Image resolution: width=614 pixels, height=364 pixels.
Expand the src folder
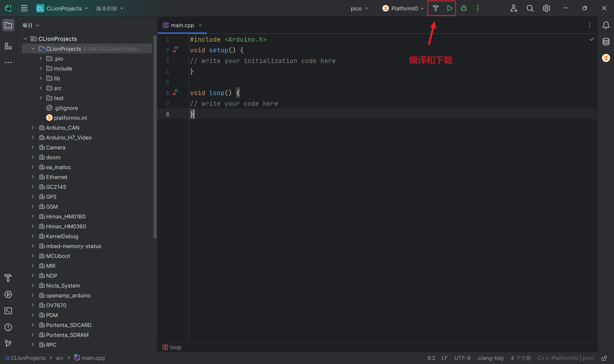tap(41, 88)
